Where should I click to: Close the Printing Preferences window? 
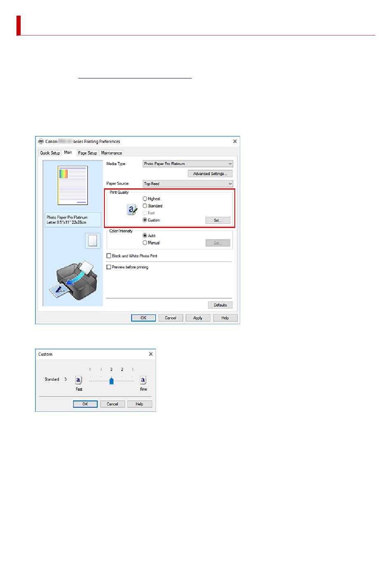point(235,141)
